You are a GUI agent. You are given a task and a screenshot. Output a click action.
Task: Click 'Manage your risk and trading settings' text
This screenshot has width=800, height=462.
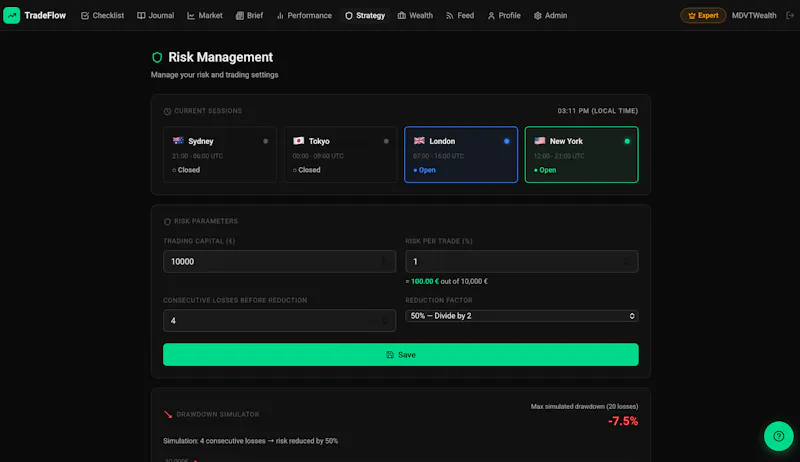tap(214, 75)
